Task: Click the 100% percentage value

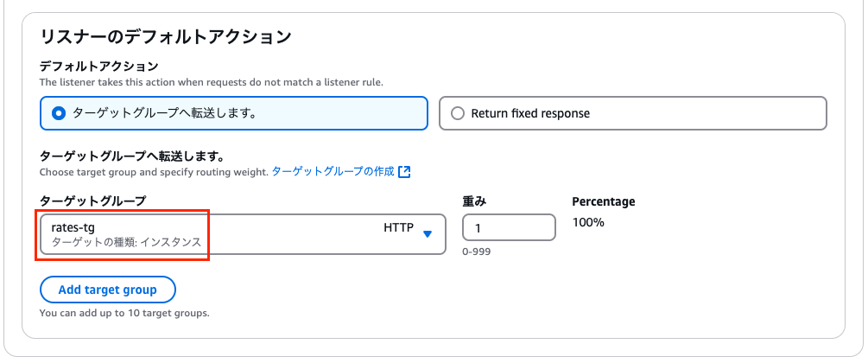Action: click(x=588, y=222)
